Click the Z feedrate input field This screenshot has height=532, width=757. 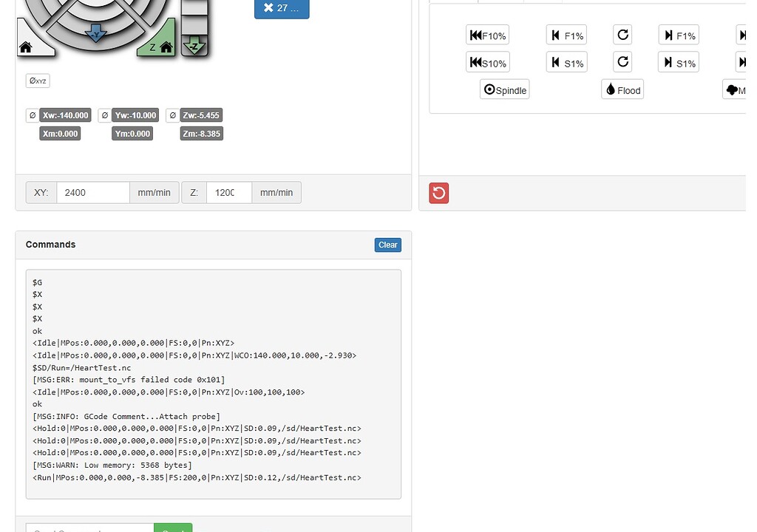click(228, 193)
